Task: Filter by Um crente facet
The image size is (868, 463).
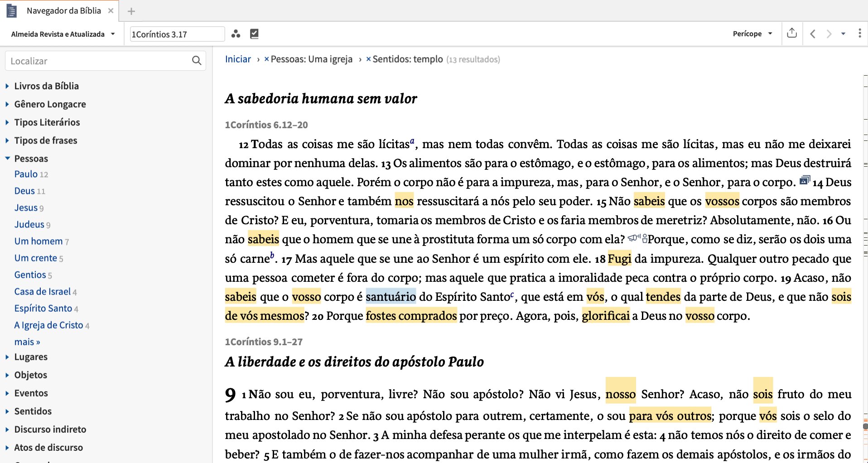Action: click(36, 258)
